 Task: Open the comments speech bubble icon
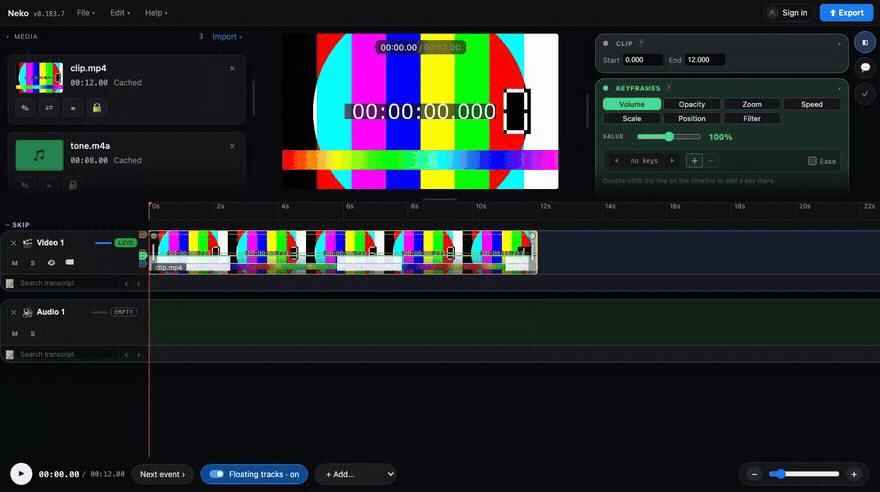click(865, 68)
